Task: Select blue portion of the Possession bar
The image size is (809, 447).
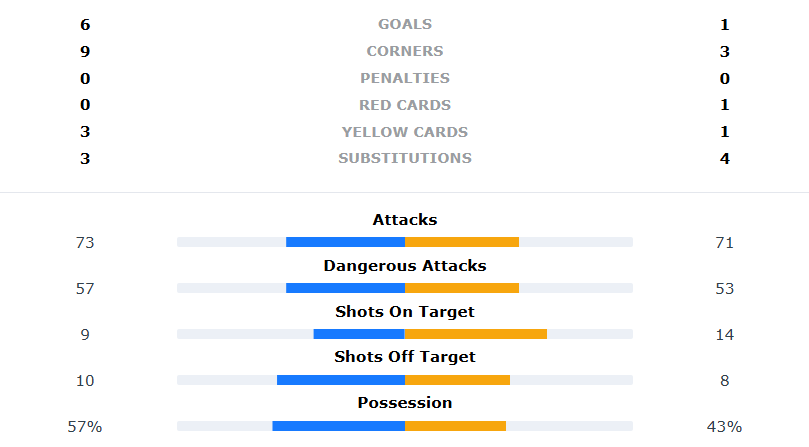Action: (x=338, y=426)
